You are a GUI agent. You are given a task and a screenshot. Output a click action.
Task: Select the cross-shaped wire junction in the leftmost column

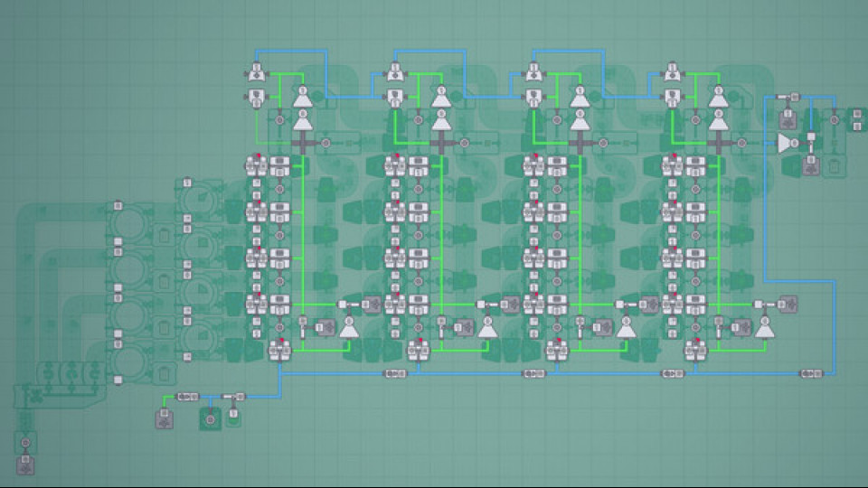(x=302, y=142)
